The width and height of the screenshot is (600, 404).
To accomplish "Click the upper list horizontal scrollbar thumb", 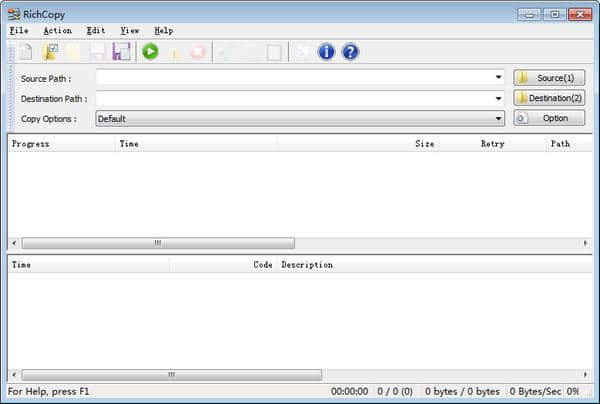I will [x=158, y=243].
